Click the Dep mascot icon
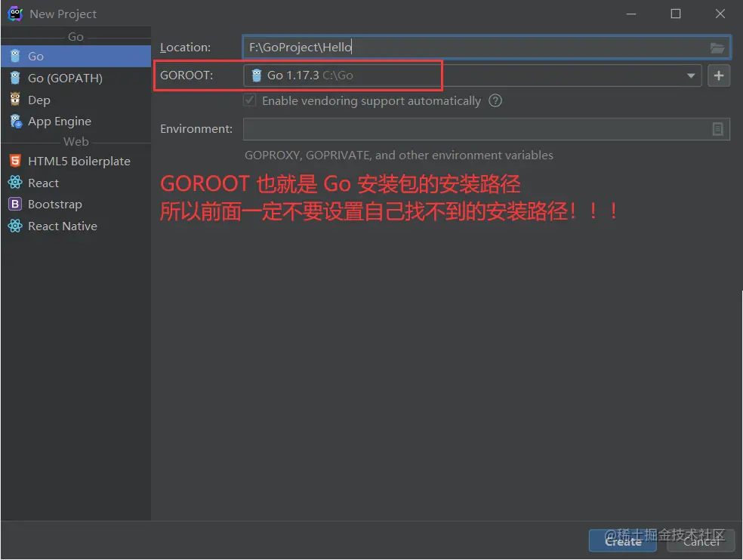The height and width of the screenshot is (560, 743). 15,99
